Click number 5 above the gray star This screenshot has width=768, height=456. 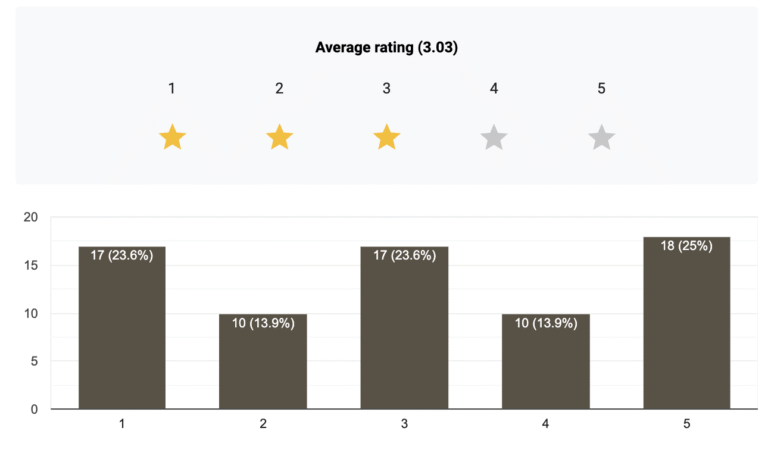click(601, 88)
